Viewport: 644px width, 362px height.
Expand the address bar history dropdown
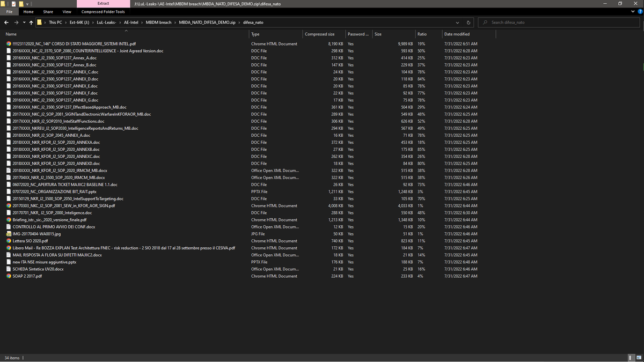[457, 23]
